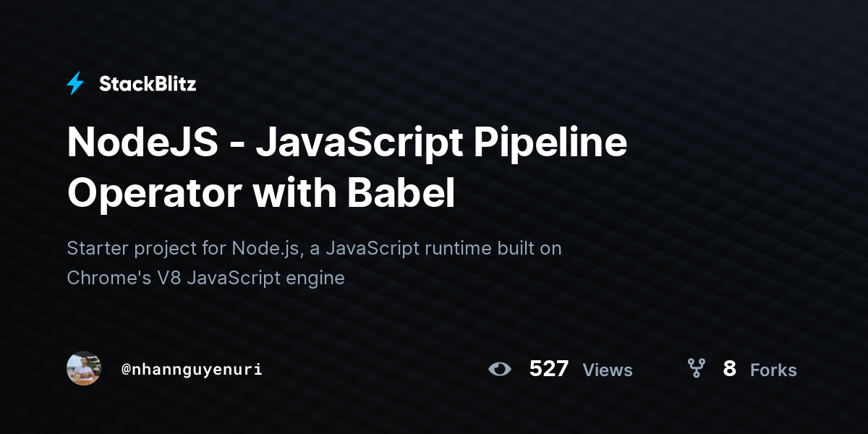Click 'JavaScript runtime built on' text
The height and width of the screenshot is (434, 868).
tap(443, 248)
